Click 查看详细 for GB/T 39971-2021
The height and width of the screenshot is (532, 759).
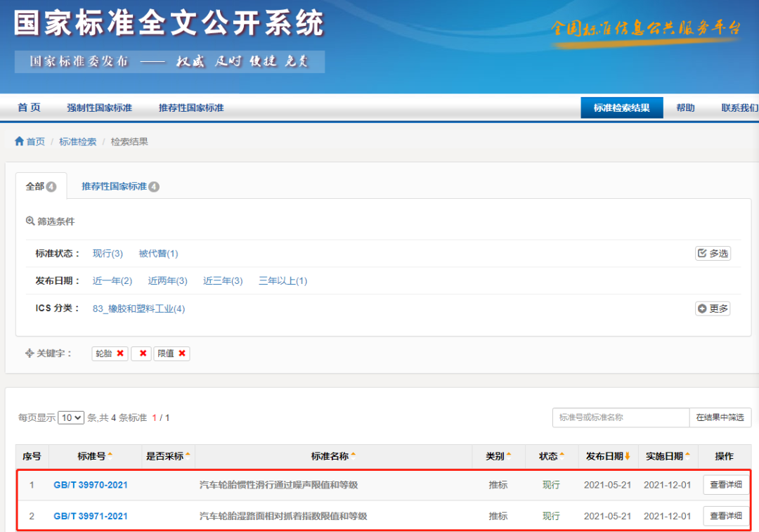pos(725,516)
